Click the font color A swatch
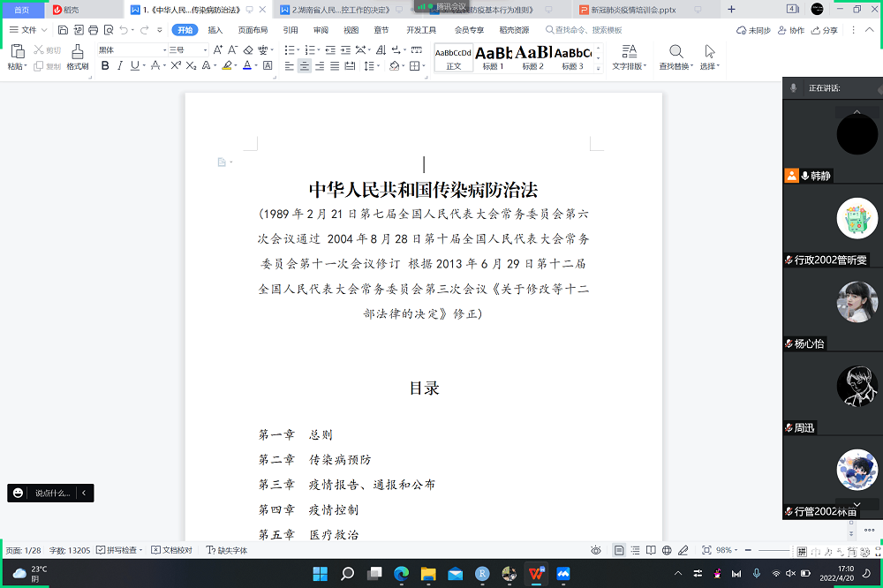The image size is (883, 588). (x=247, y=66)
